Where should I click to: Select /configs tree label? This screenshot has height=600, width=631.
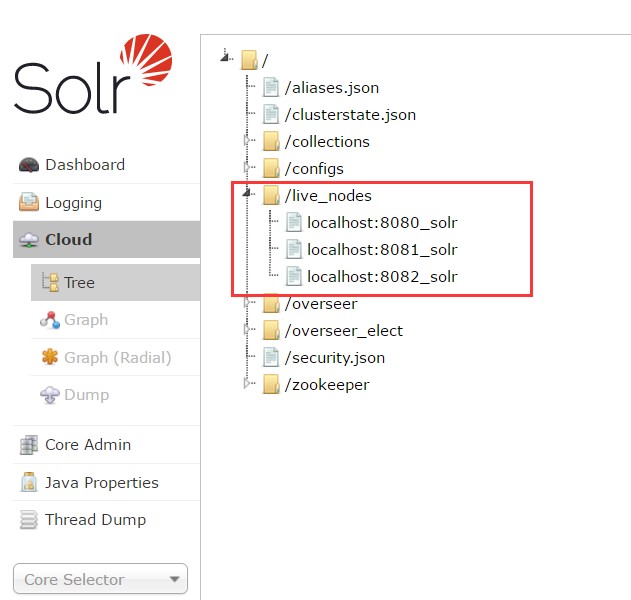314,169
